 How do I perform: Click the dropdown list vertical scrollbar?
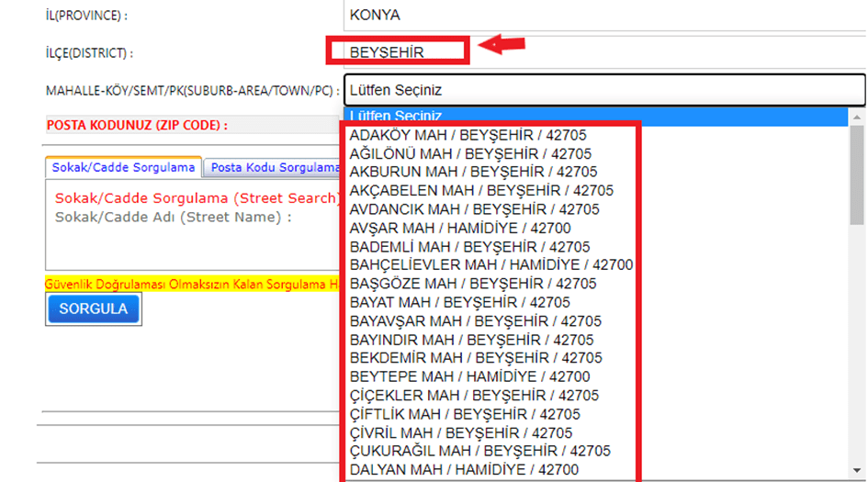pos(857,174)
